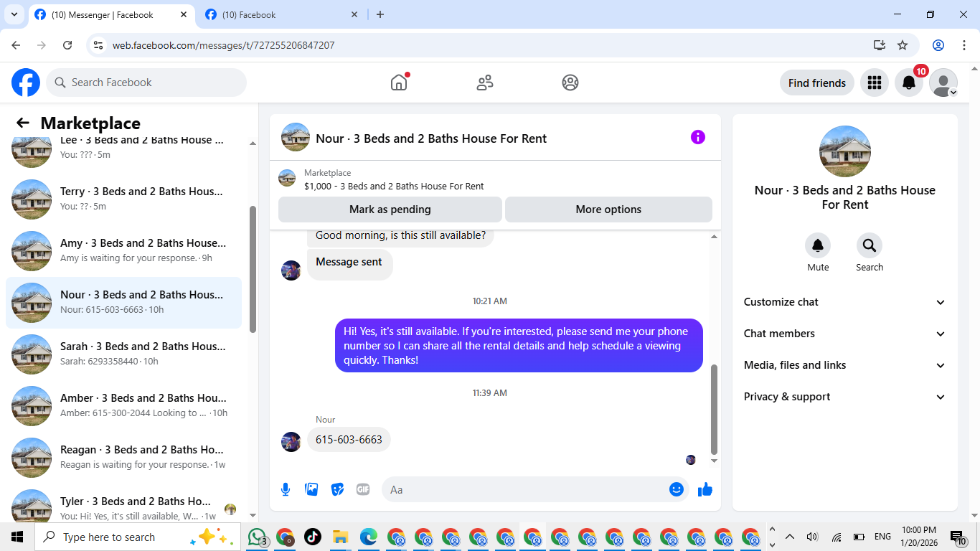View site information icon in address bar
This screenshot has width=980, height=551.
99,45
